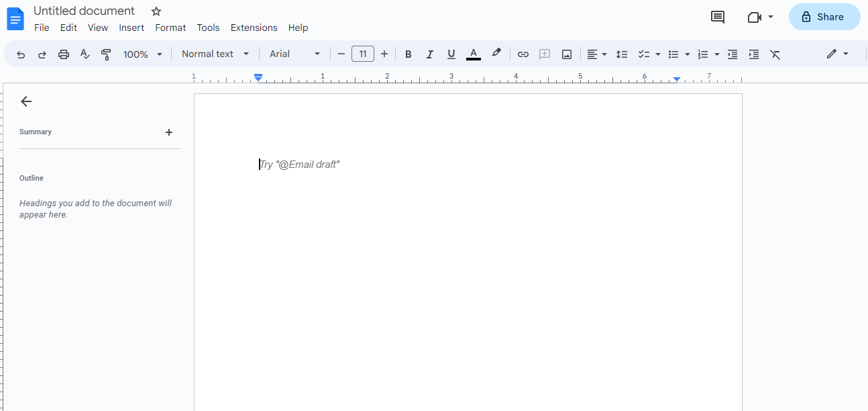The height and width of the screenshot is (411, 868).
Task: Open the Arial font dropdown
Action: 295,54
